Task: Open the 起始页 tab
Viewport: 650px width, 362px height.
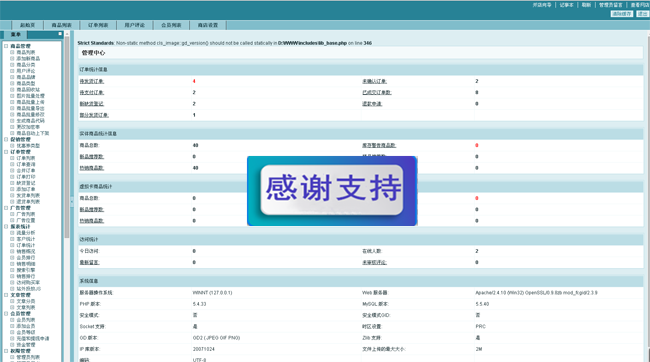Action: tap(27, 25)
